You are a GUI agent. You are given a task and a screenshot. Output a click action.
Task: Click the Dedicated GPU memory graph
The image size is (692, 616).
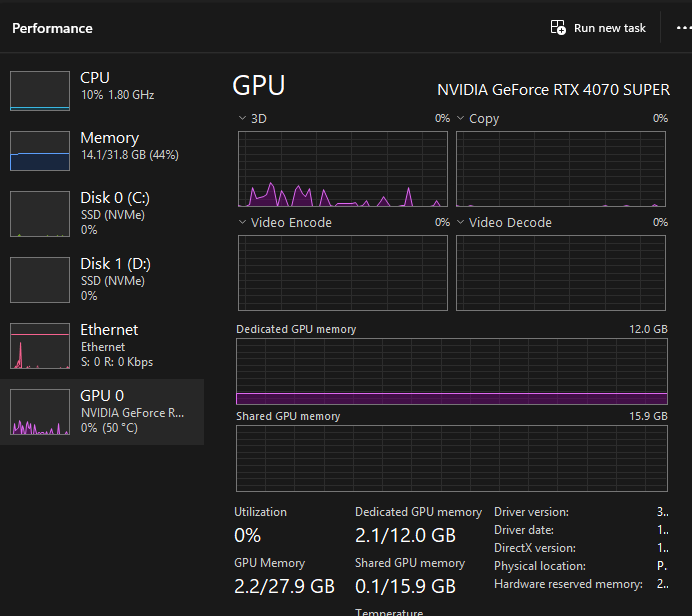point(452,371)
